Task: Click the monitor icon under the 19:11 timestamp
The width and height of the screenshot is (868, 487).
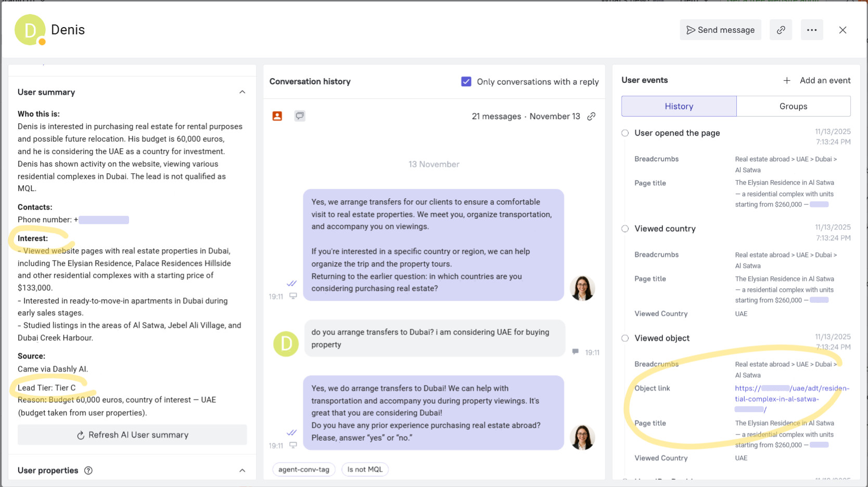Action: click(293, 296)
